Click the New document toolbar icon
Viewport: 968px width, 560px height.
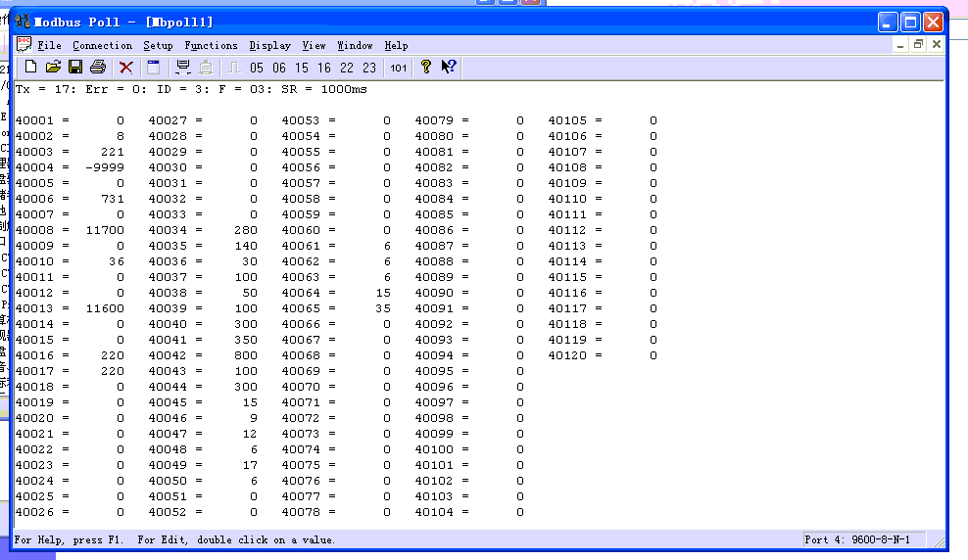(30, 68)
